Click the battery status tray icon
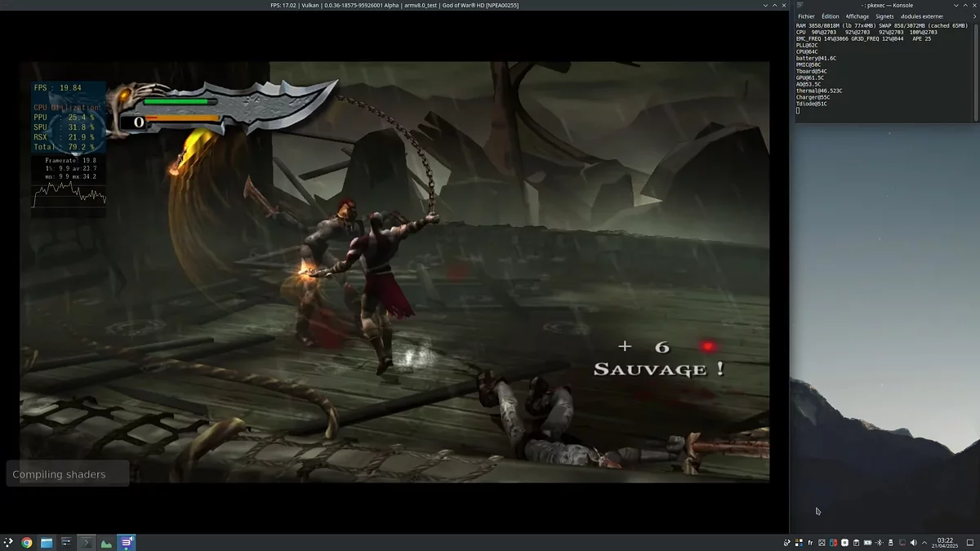 (867, 543)
